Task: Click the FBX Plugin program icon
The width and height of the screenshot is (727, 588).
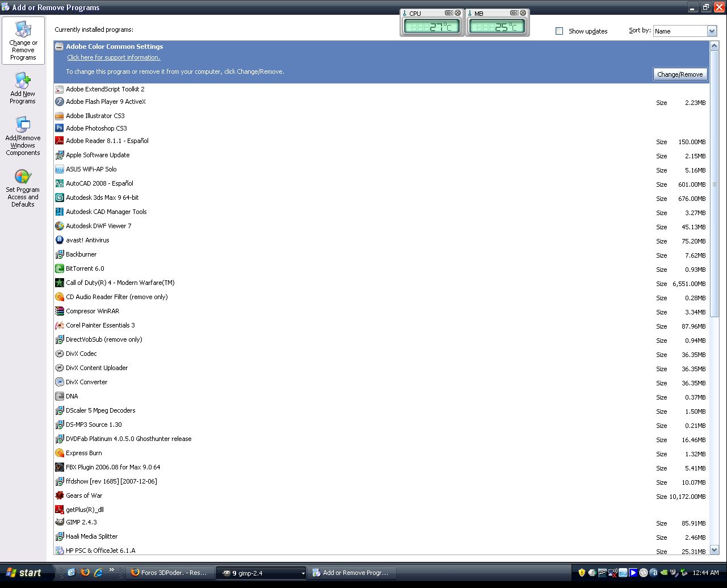Action: 60,467
